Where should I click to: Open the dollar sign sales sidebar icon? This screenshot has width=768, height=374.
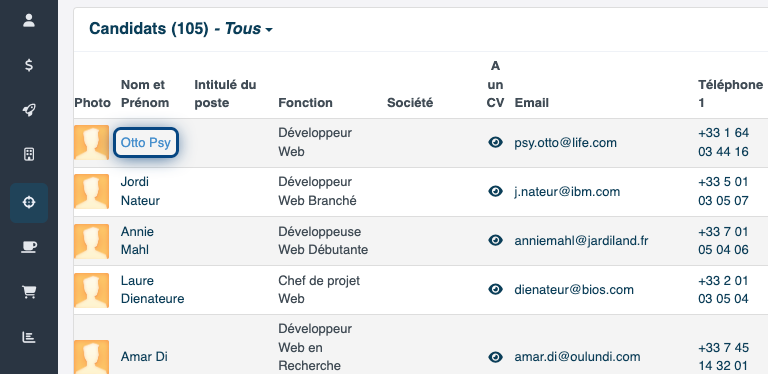tap(29, 65)
